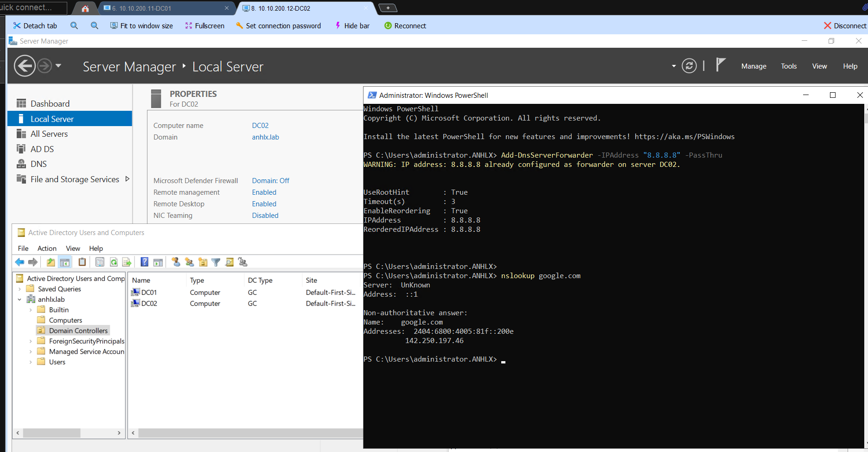Click Firewall 'Domain: Off' link
This screenshot has width=868, height=452.
[x=270, y=181]
